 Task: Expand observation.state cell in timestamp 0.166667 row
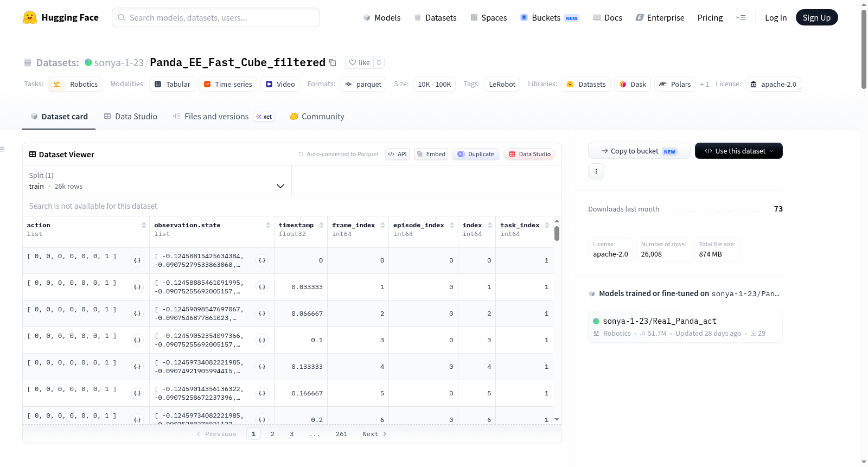pyautogui.click(x=263, y=393)
